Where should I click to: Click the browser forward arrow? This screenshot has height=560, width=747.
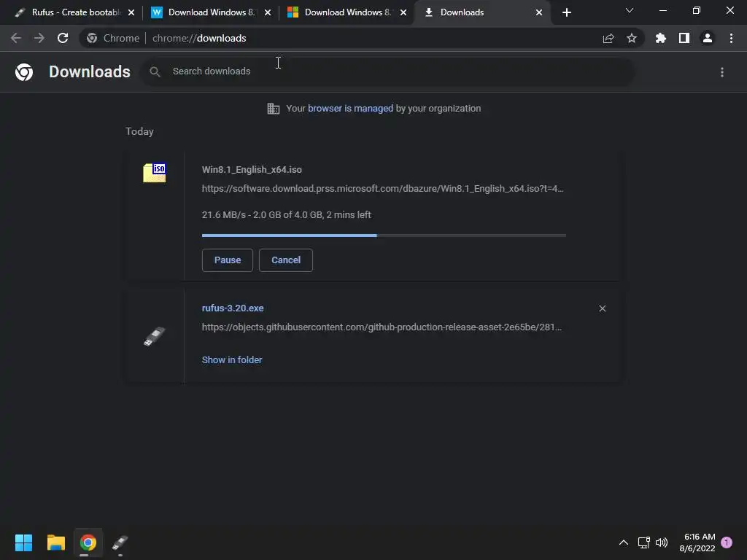tap(39, 38)
